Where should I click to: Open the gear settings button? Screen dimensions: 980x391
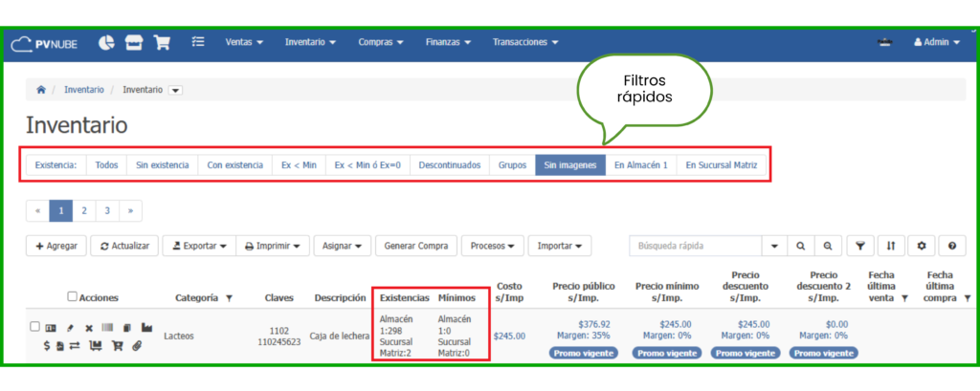tap(922, 246)
